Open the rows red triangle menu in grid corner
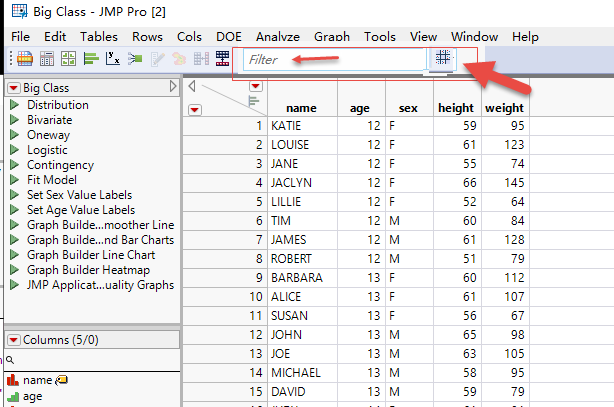 195,110
